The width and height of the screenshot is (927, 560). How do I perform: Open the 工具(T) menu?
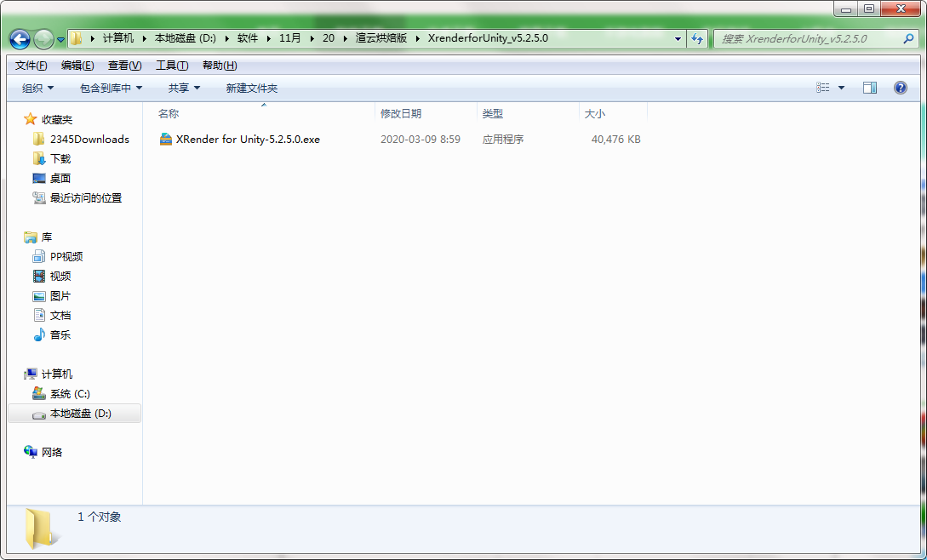point(172,65)
